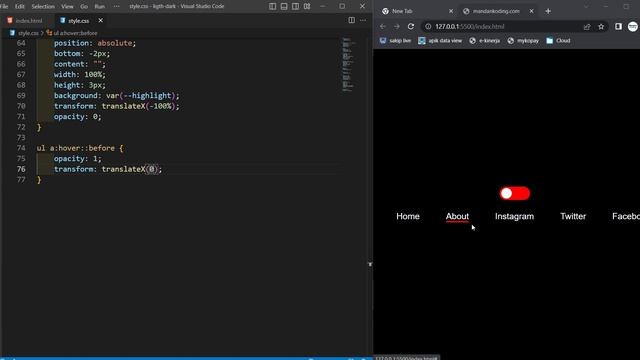This screenshot has height=360, width=640.
Task: Open the sakip live bookmark
Action: click(395, 40)
